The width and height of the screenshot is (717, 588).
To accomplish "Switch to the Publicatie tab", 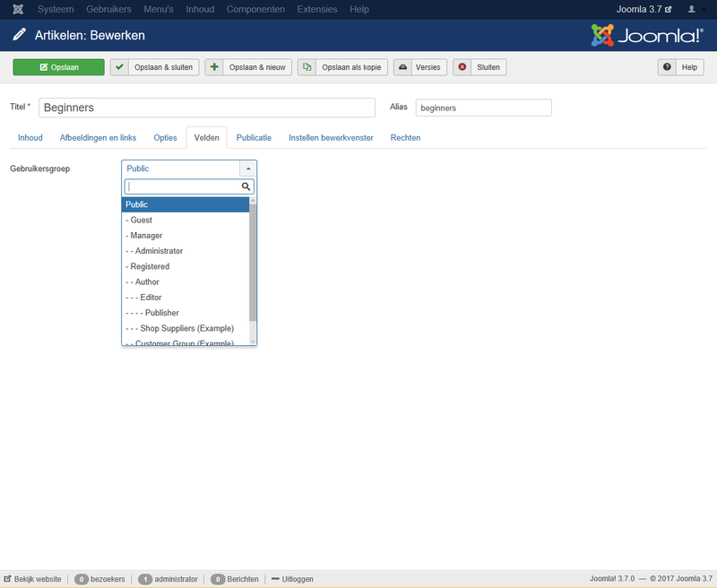I will [254, 138].
